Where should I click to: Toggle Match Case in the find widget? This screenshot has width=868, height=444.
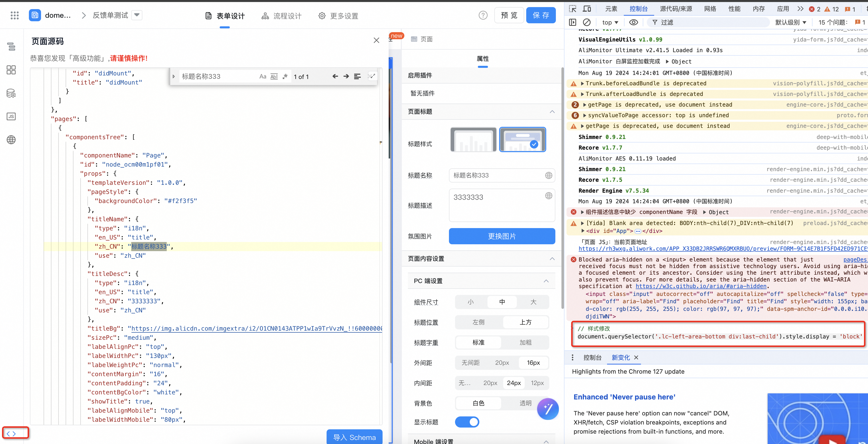263,76
